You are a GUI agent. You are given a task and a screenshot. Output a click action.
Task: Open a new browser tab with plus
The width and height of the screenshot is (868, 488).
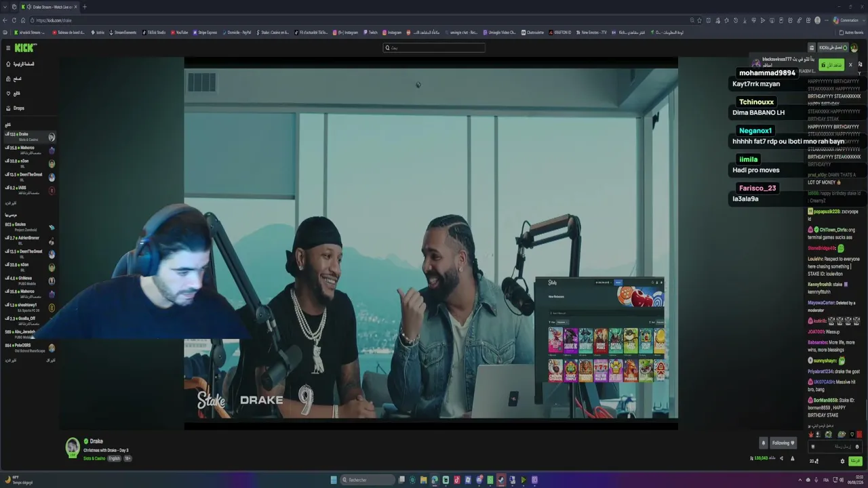coord(85,7)
